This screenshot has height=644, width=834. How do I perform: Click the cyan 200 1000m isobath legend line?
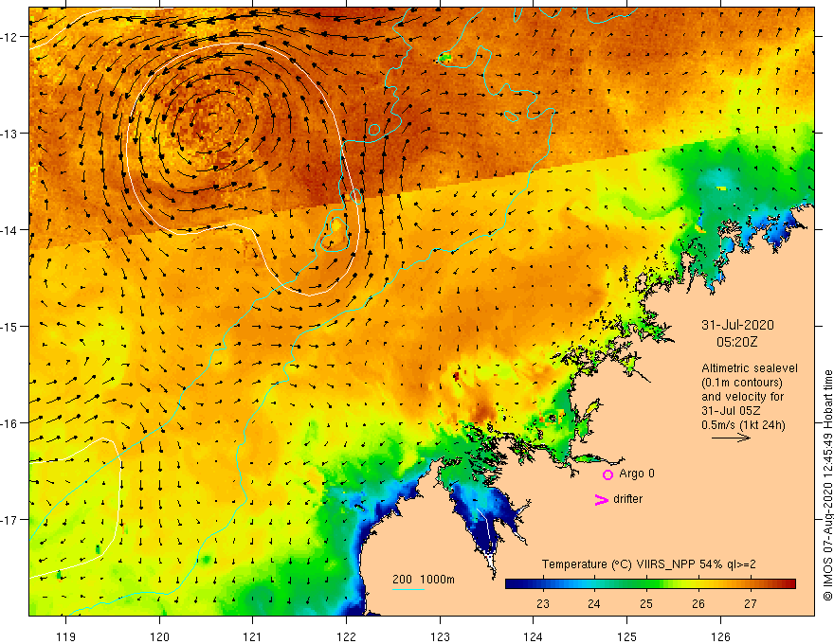(x=408, y=589)
